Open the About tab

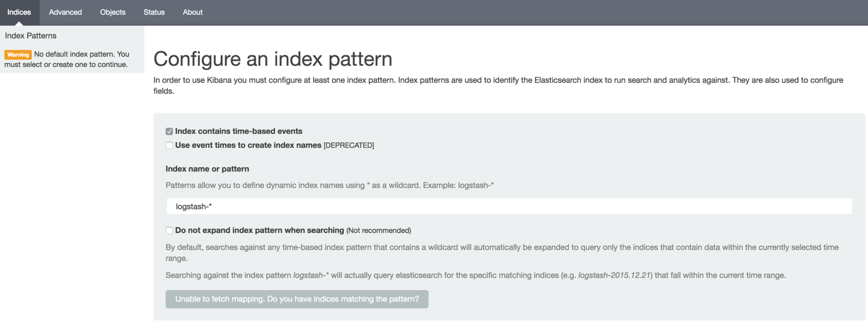coord(192,12)
